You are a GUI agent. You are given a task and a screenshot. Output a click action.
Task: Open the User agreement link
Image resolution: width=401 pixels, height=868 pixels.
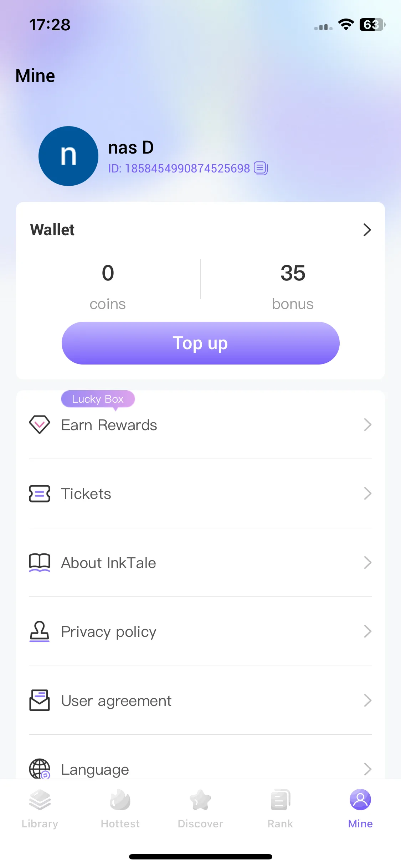point(200,701)
